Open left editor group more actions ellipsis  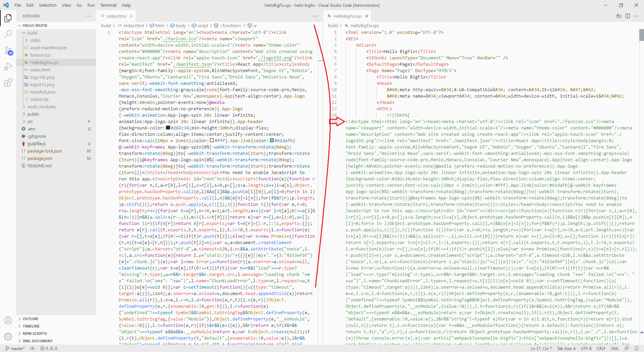pos(315,16)
